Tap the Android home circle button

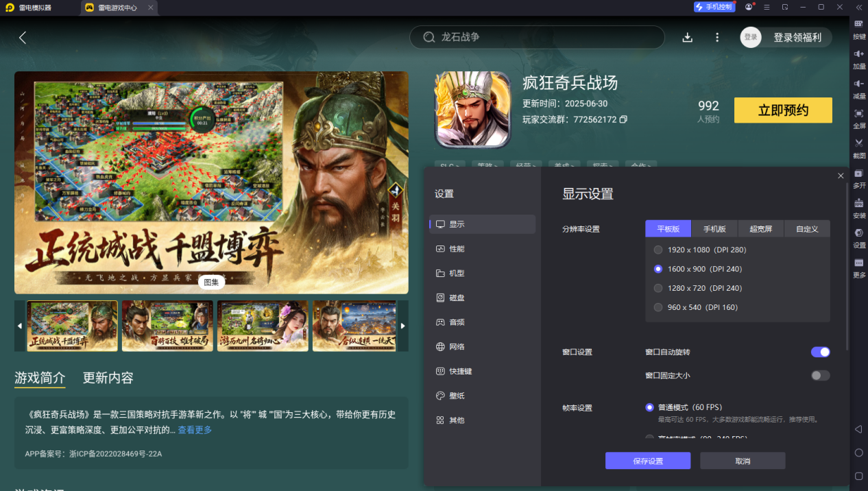point(858,453)
